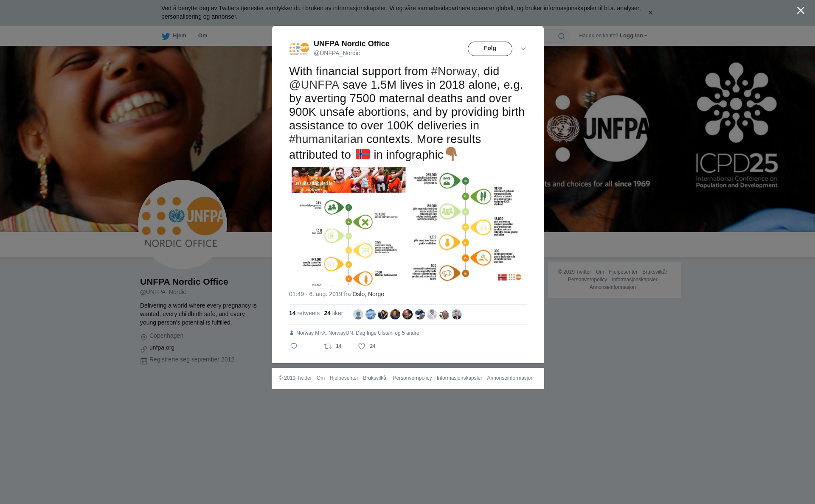Show the 14 retweets list
The image size is (815, 504).
click(304, 313)
